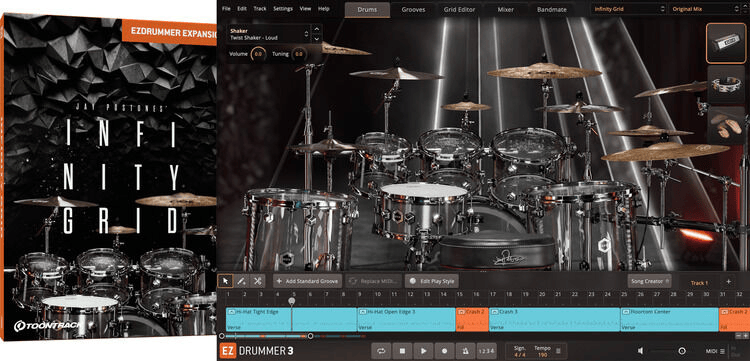Select the Crash 3 verse clip
Viewport: 750px width, 361px height.
(554, 319)
